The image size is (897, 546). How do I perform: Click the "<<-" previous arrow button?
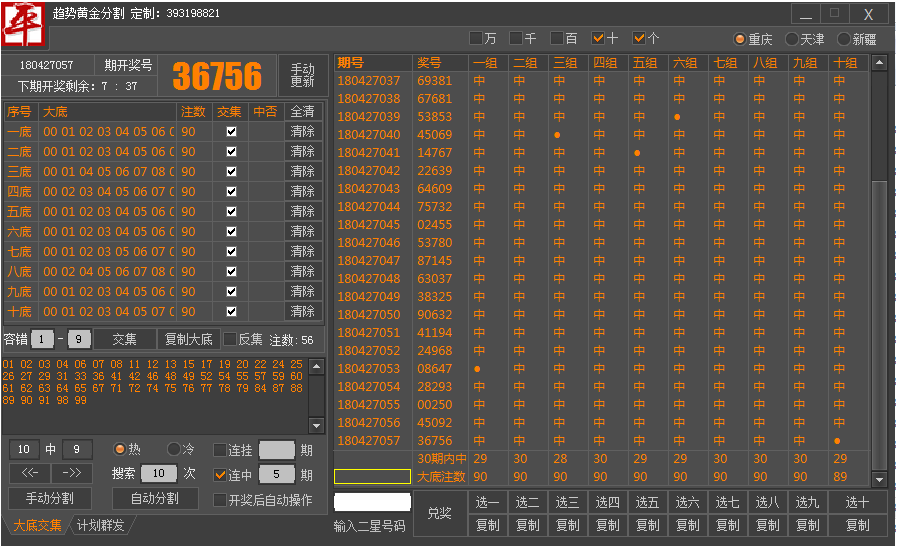point(28,473)
